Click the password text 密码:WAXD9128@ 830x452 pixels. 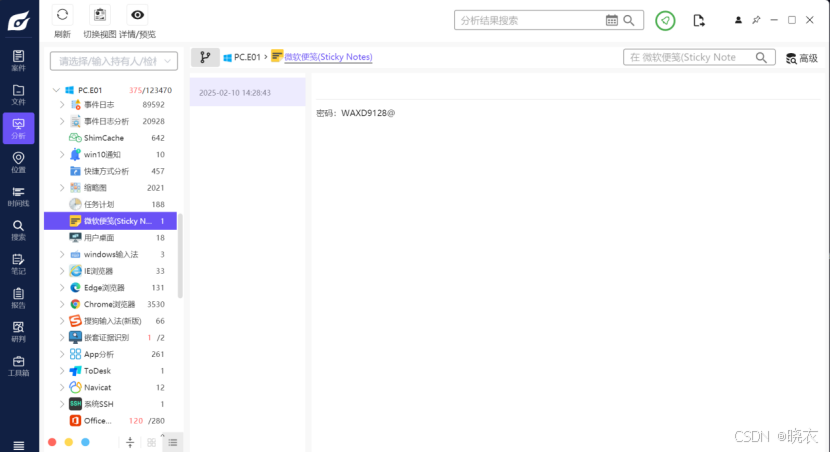tap(356, 113)
